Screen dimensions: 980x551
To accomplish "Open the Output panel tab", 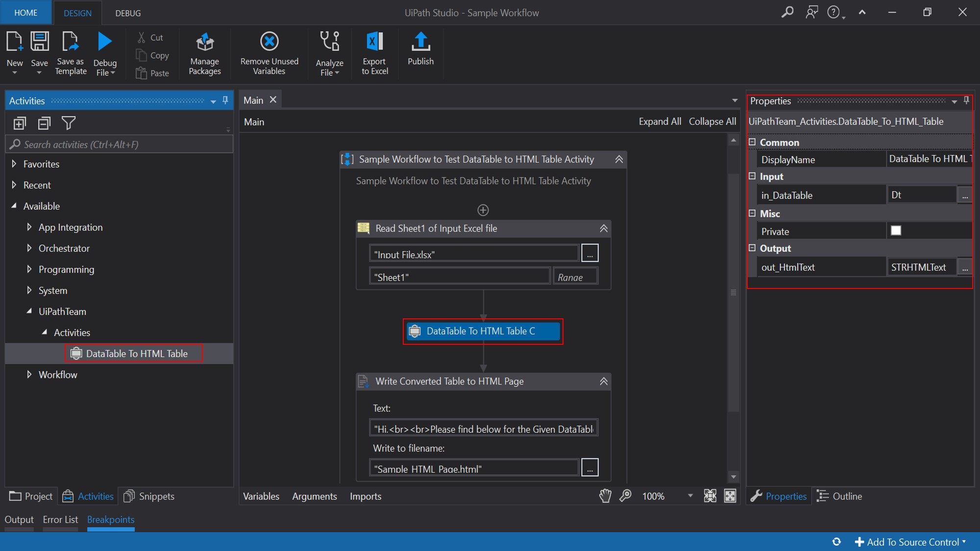I will click(19, 520).
